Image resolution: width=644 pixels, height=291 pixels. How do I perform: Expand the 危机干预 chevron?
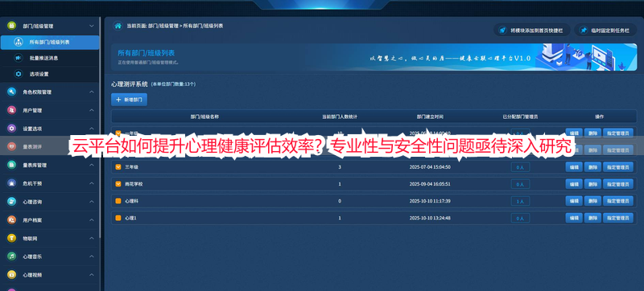click(x=92, y=183)
